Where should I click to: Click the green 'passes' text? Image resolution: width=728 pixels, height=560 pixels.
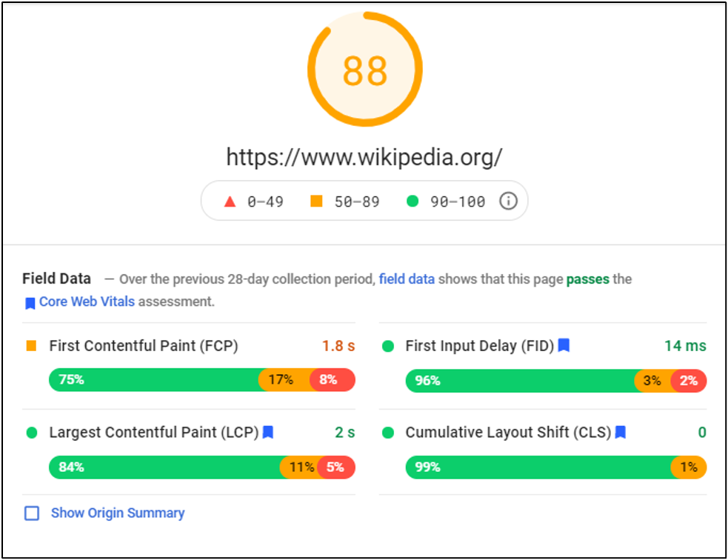(588, 279)
